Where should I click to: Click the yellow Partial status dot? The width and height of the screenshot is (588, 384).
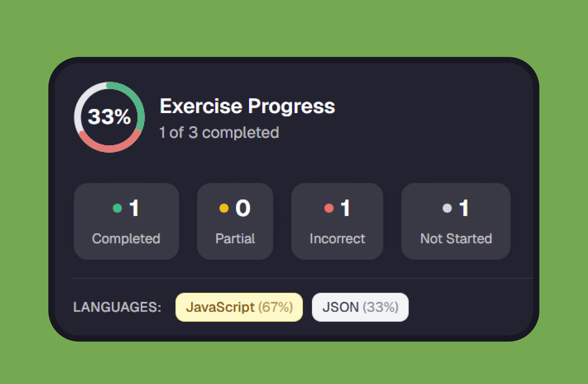(x=224, y=208)
